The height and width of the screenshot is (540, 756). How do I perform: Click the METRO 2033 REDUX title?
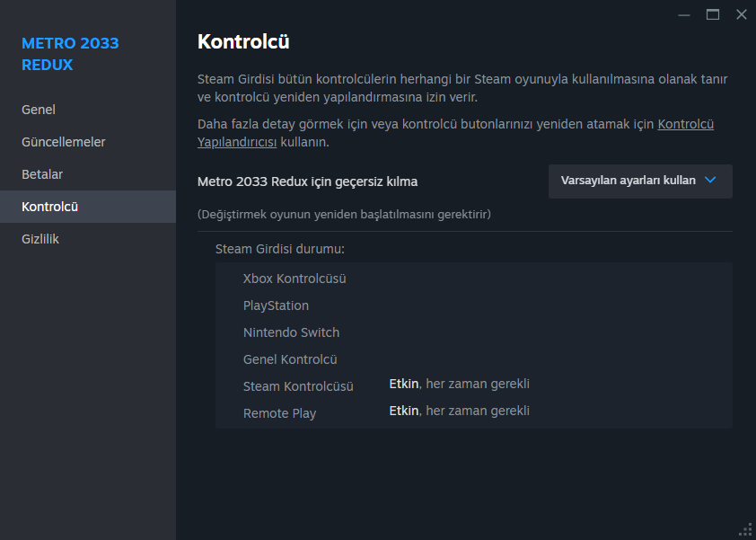[70, 54]
